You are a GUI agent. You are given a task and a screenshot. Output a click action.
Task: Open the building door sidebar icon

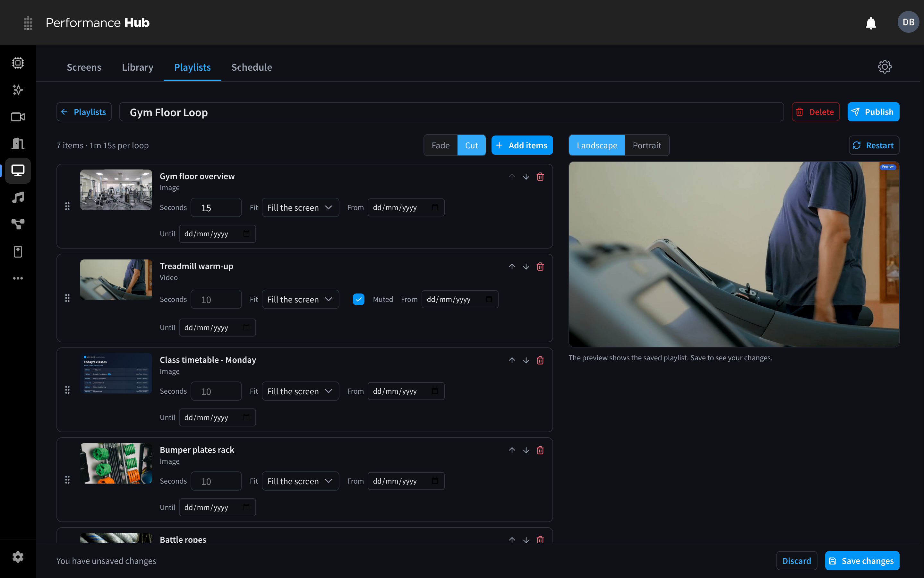18,144
